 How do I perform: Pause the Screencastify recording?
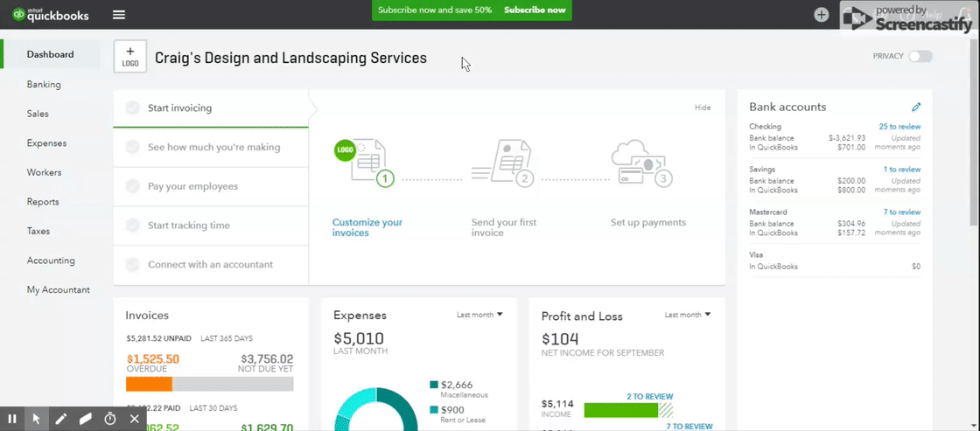12,419
